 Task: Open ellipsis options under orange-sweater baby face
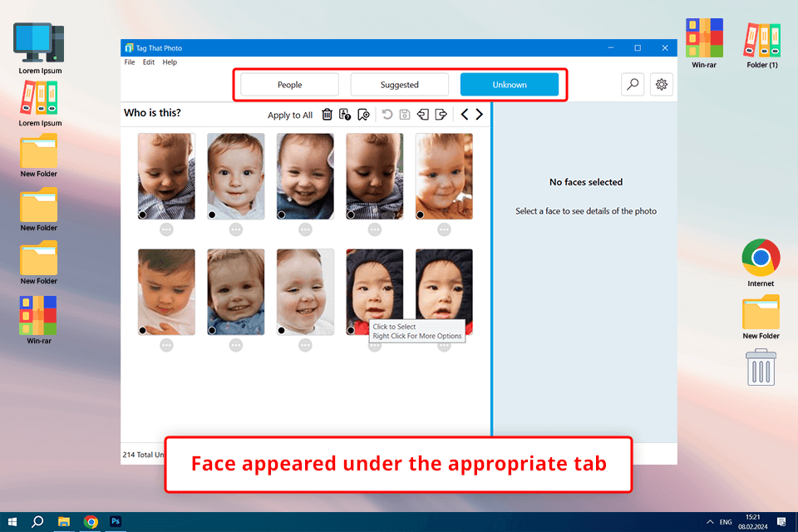(444, 229)
